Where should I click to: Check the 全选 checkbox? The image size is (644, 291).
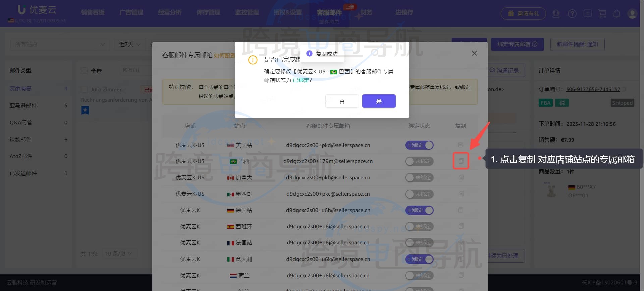tap(84, 71)
